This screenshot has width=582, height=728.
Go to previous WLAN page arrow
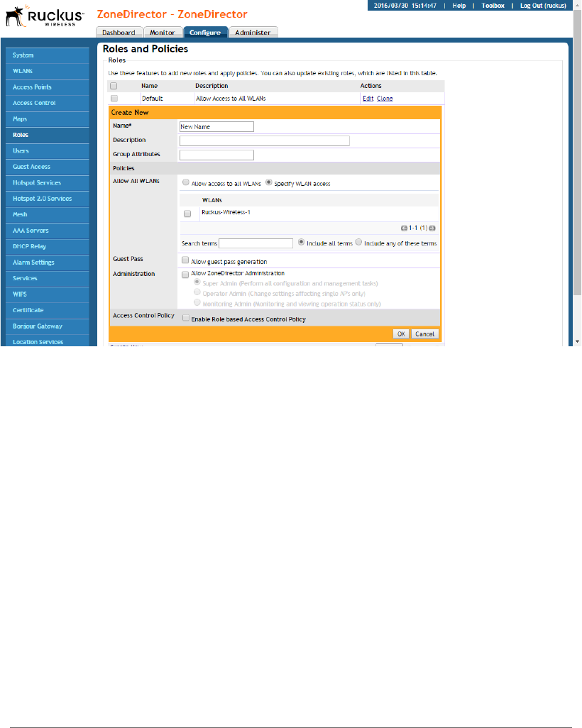tap(404, 228)
